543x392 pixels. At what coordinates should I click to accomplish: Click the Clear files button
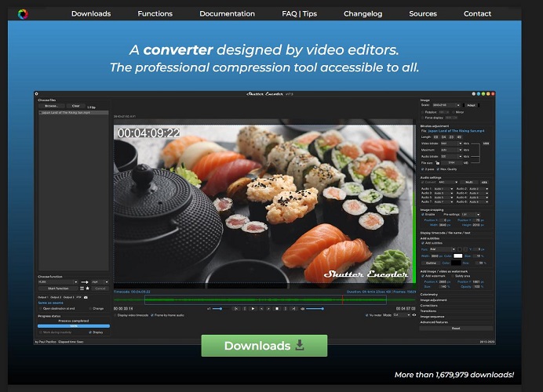[76, 106]
